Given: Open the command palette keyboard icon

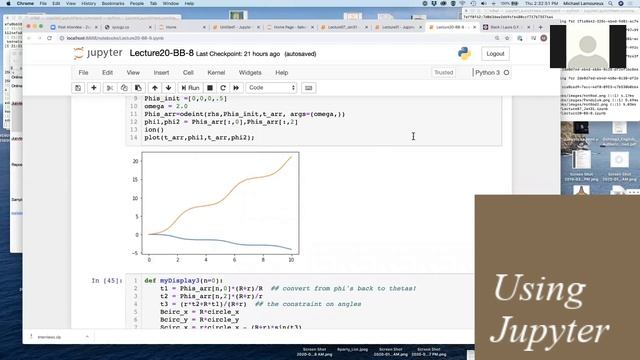Looking at the screenshot, I should tap(309, 88).
